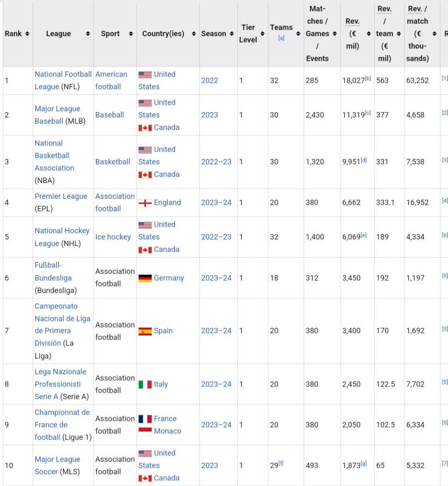Screen dimensions: 448x486
Task: Sort by Teams column arrows
Action: pyautogui.click(x=298, y=33)
